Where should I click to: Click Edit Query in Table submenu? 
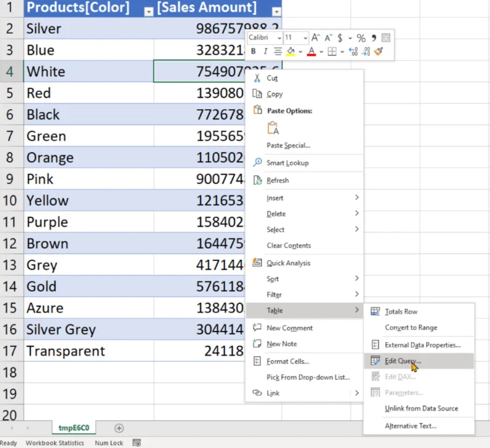pyautogui.click(x=419, y=361)
